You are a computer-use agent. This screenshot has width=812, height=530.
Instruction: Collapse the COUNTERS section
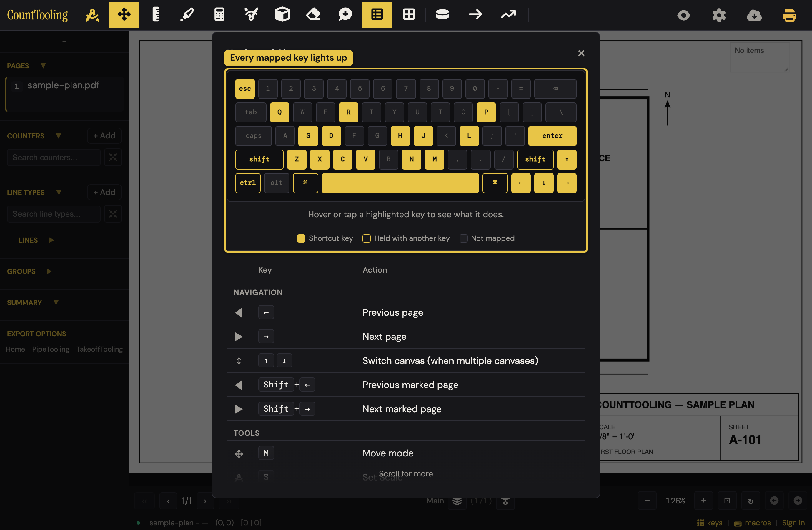58,135
